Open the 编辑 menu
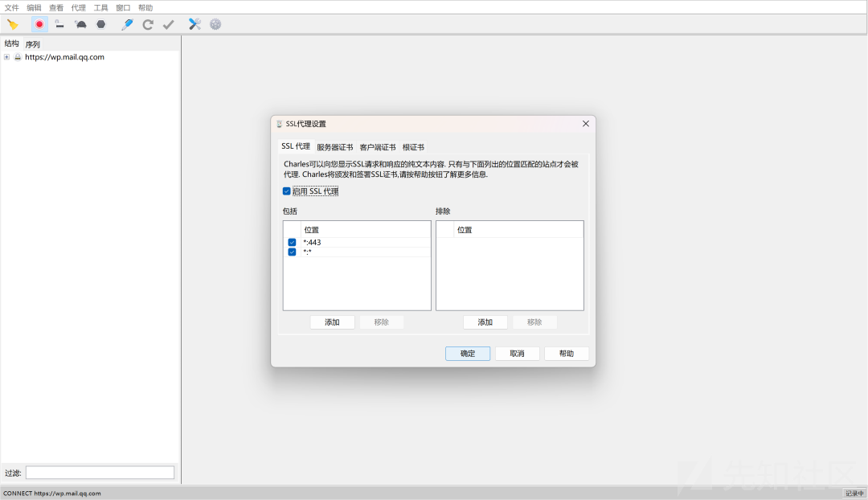Image resolution: width=868 pixels, height=500 pixels. tap(34, 8)
